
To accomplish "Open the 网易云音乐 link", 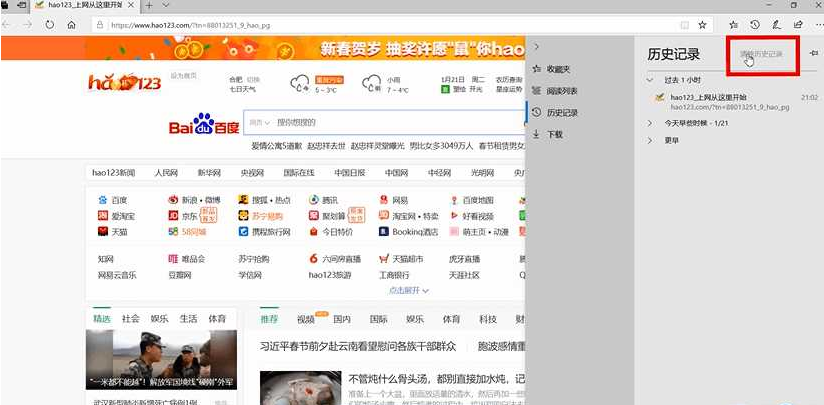I will coord(117,275).
